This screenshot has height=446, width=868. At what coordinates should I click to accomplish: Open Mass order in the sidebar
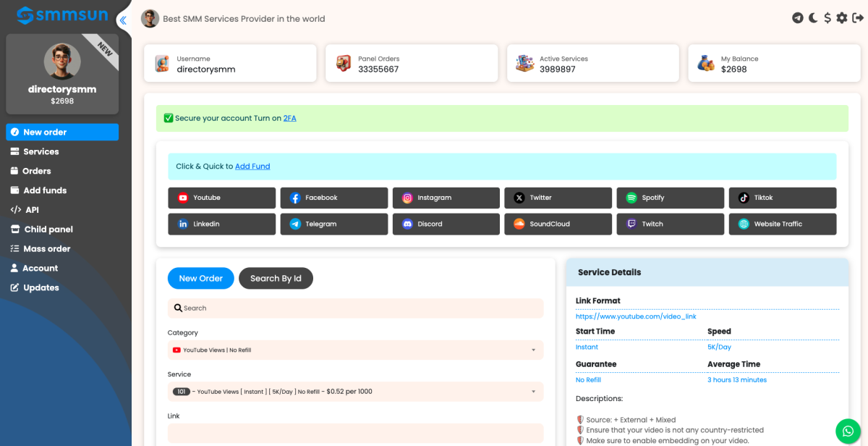click(x=47, y=248)
